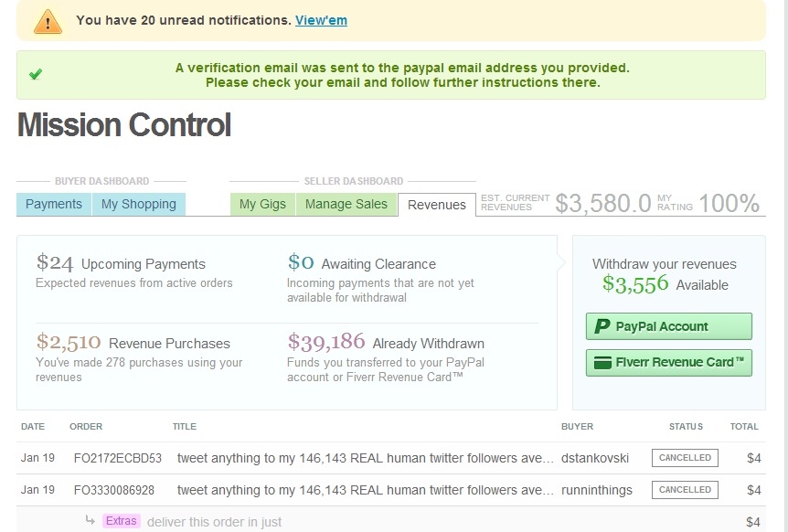This screenshot has width=788, height=532.
Task: Click the BUYER DASHBOARD section label
Action: pos(102,181)
